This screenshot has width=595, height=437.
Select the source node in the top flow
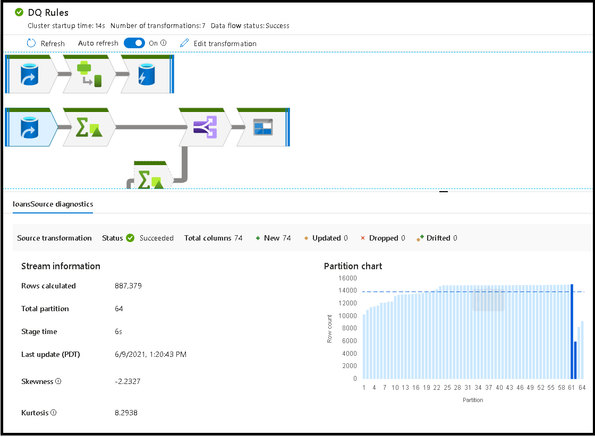(x=31, y=74)
